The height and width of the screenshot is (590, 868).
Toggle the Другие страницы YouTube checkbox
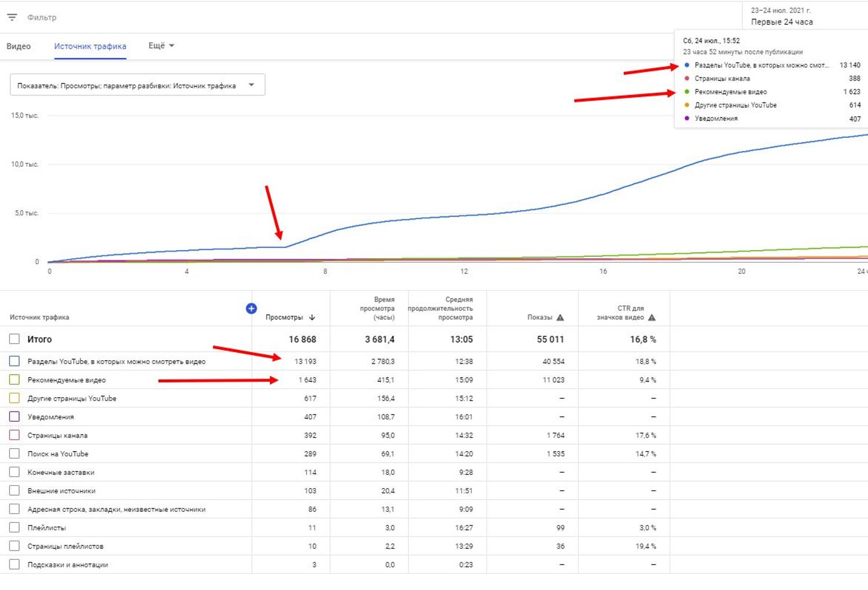(x=14, y=398)
